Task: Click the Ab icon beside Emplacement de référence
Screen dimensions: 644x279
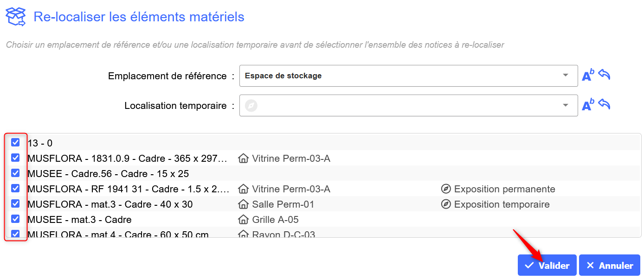Action: click(x=587, y=76)
